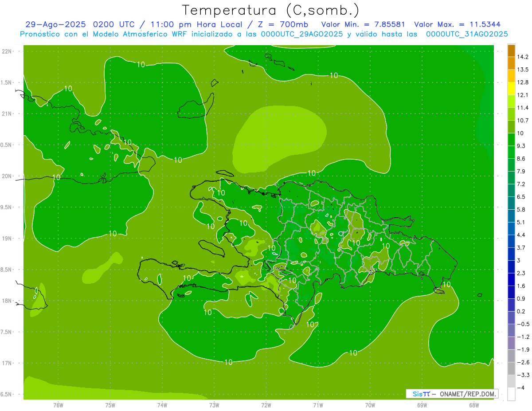Select the "8.6" legend value
532x411 pixels.
click(x=521, y=159)
